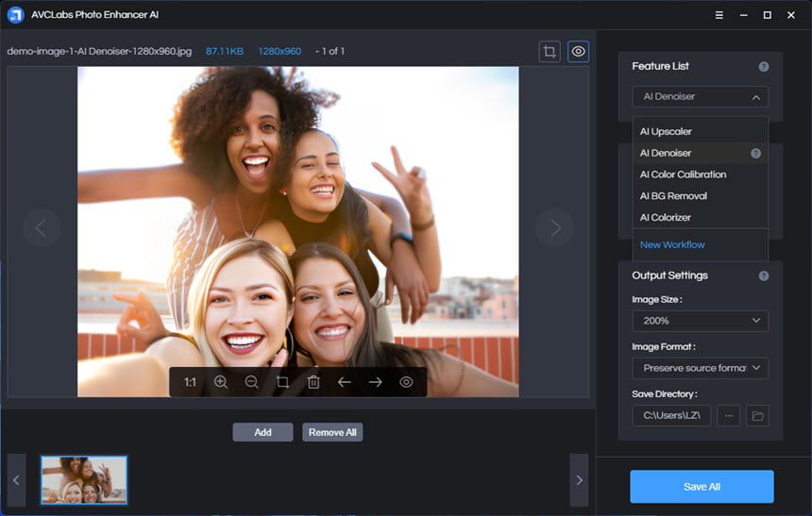Screen dimensions: 812x516
Task: Open Output Settings help question mark
Action: click(763, 275)
